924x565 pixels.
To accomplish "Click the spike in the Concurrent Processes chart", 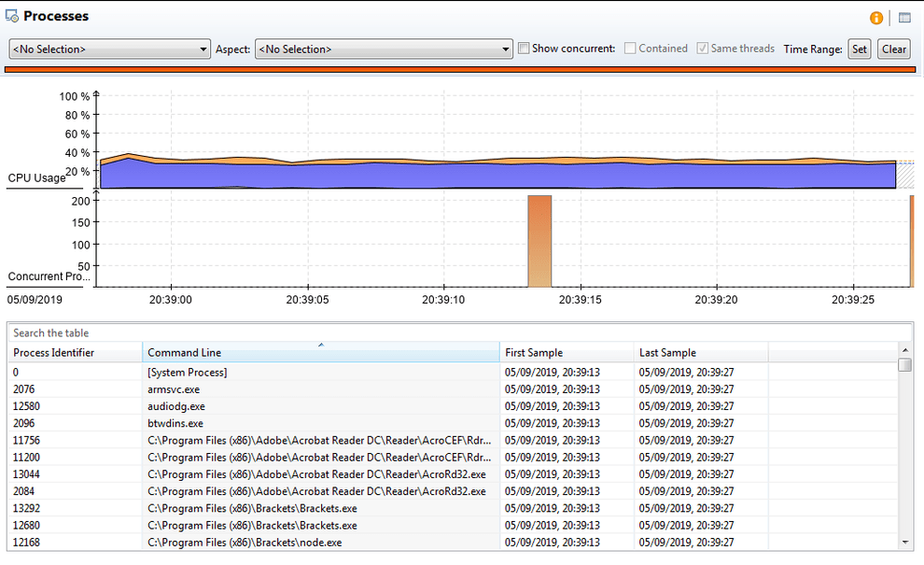I will (541, 238).
